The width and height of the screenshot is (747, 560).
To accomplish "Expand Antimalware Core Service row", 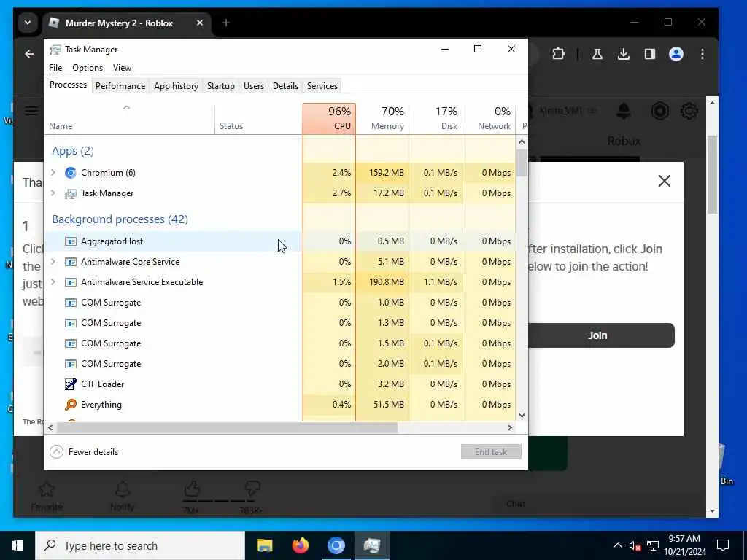I will (53, 262).
